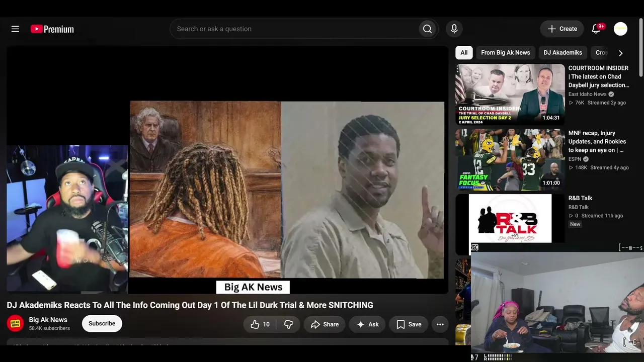
Task: Click the New badge under R&B Talk
Action: pos(575,224)
